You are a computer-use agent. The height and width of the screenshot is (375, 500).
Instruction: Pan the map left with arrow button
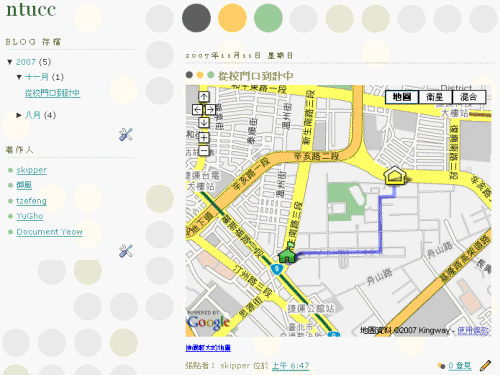click(x=197, y=110)
